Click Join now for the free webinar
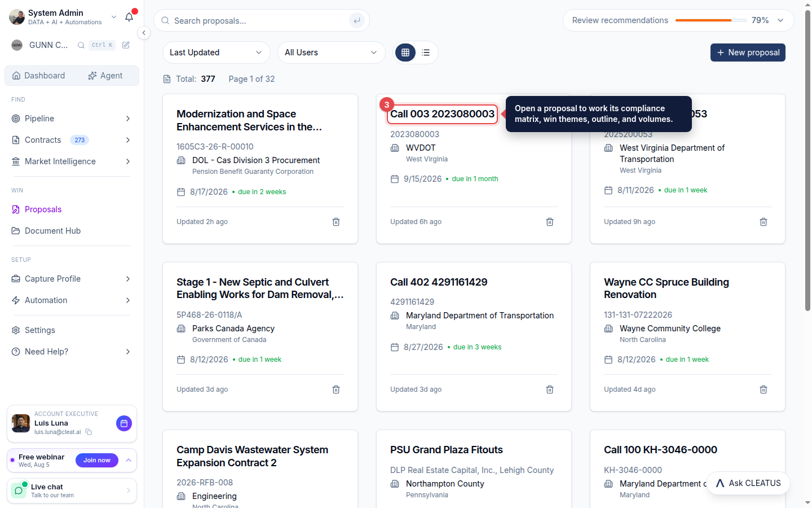812x508 pixels. [97, 461]
